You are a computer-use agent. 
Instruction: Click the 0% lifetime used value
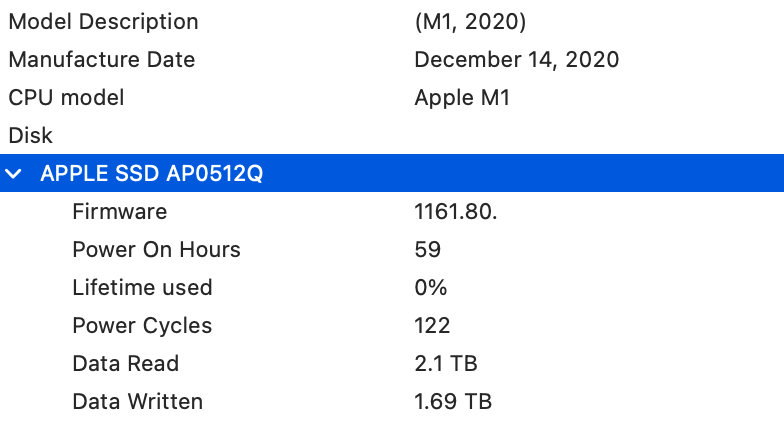coord(430,288)
